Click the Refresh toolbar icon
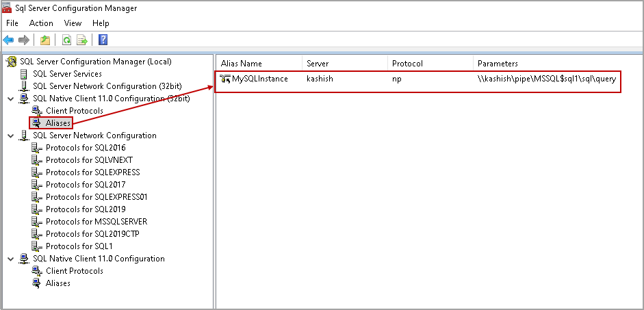 tap(66, 40)
